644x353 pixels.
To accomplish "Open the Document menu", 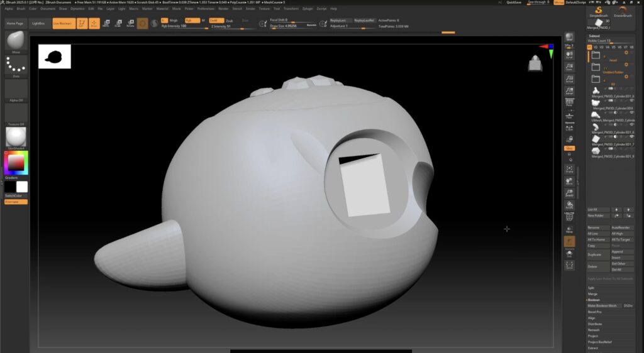I will pyautogui.click(x=48, y=9).
